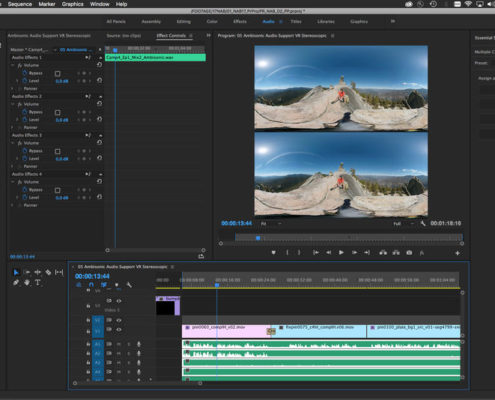
Task: Click Go to Out point button
Action: tap(367, 253)
